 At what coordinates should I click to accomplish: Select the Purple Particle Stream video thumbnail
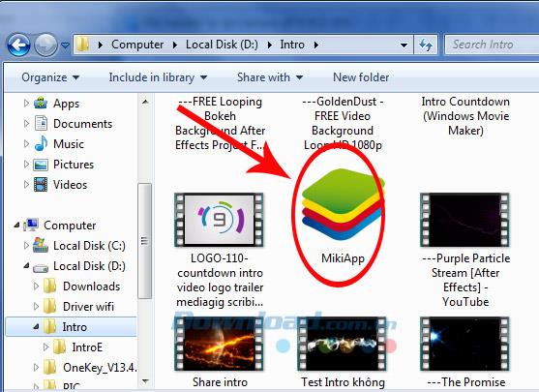(464, 220)
